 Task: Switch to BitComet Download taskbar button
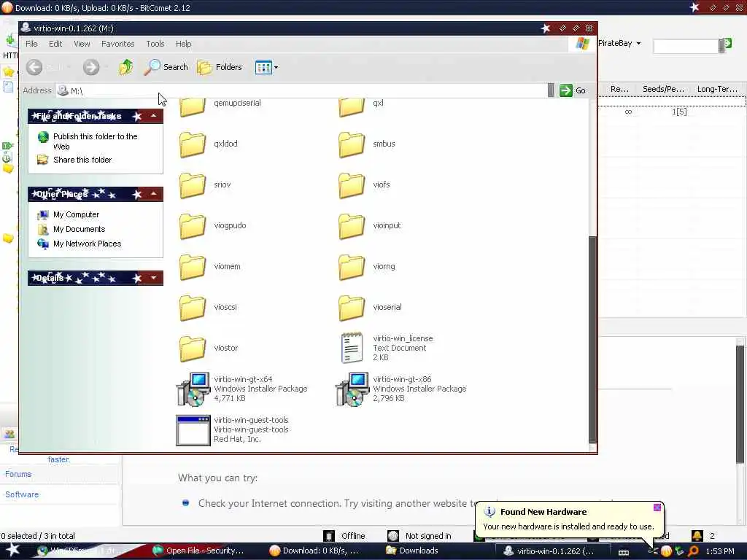tap(314, 551)
